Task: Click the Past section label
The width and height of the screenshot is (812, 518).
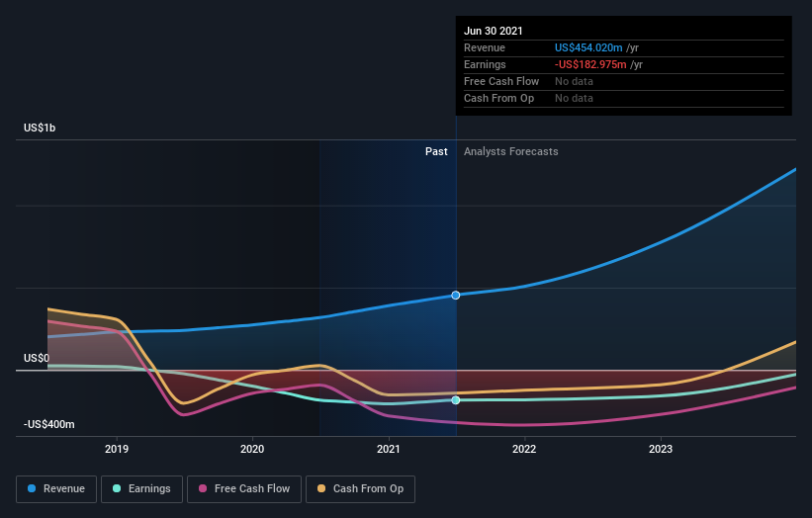Action: pos(436,151)
